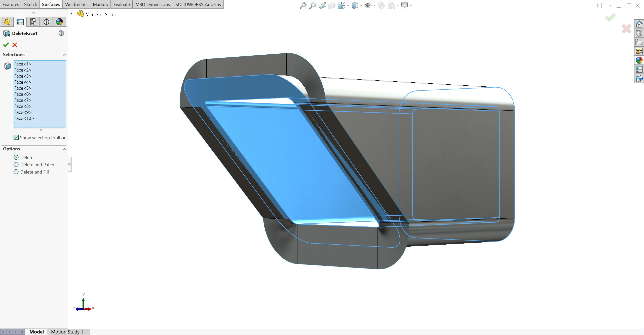644x335 pixels.
Task: Uncheck Show selection toolbar
Action: click(16, 137)
